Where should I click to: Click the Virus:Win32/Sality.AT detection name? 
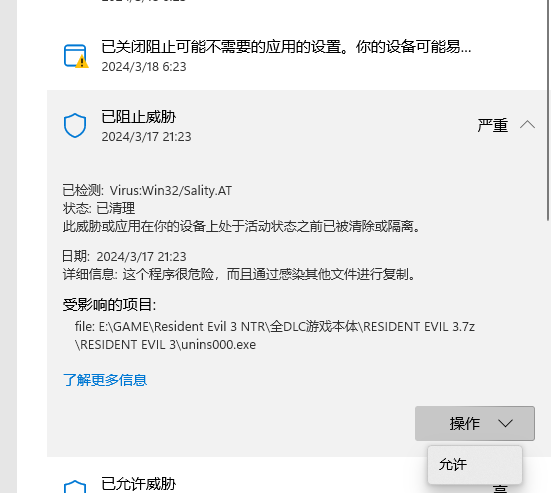[171, 190]
